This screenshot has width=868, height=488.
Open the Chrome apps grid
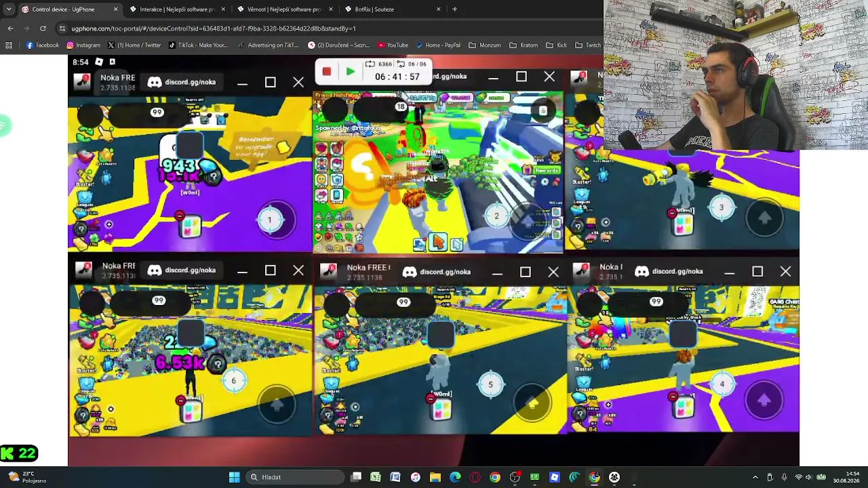tap(9, 45)
